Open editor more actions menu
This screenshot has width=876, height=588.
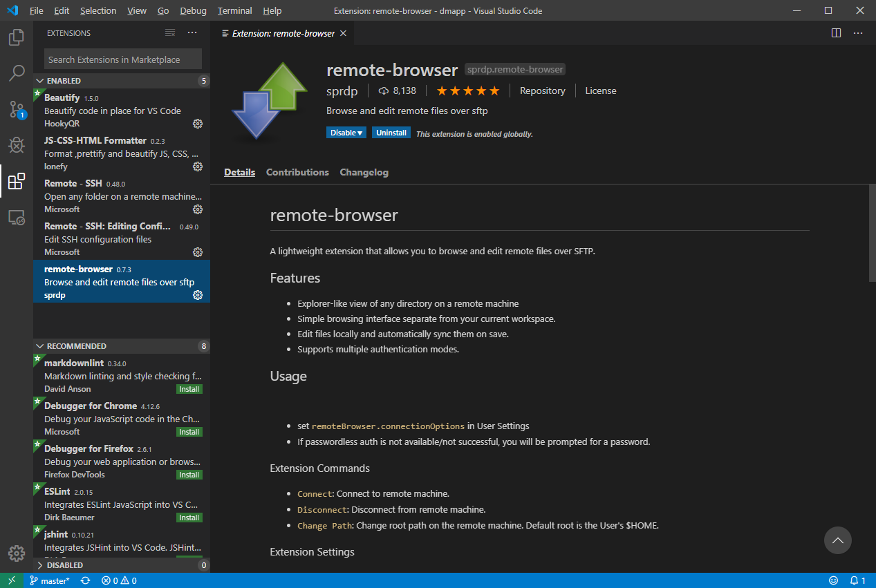(858, 33)
